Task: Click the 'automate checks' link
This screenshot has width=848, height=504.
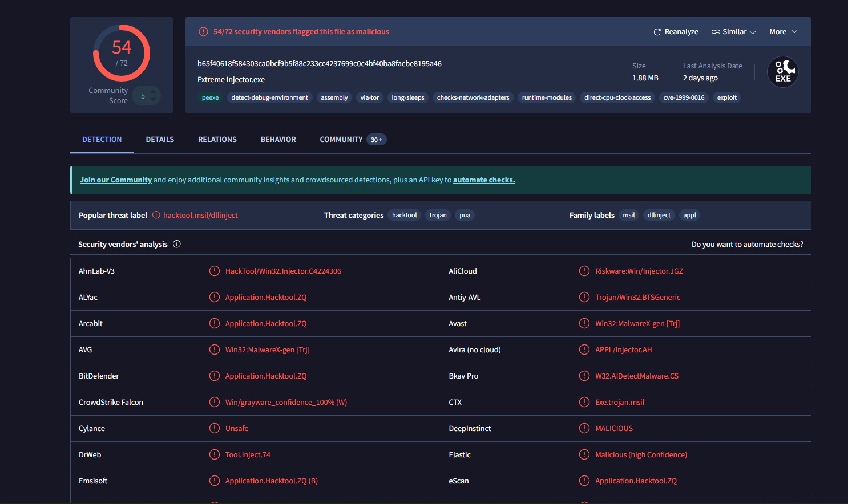Action: coord(484,180)
